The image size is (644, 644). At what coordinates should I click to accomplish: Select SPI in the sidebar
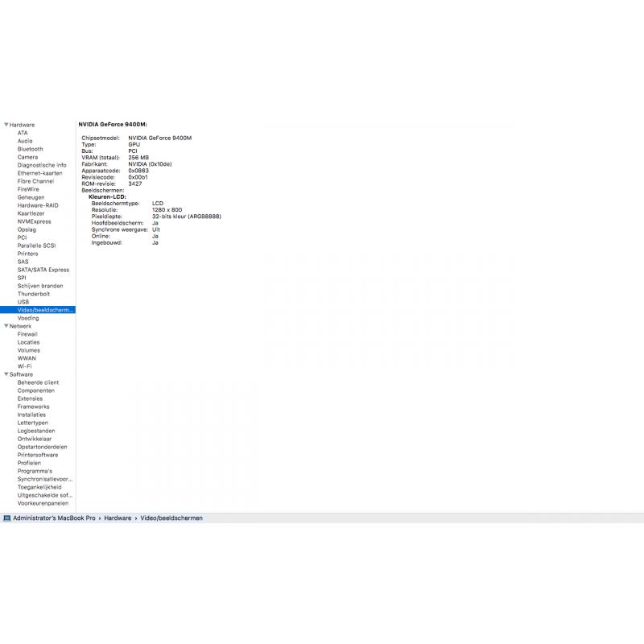22,278
